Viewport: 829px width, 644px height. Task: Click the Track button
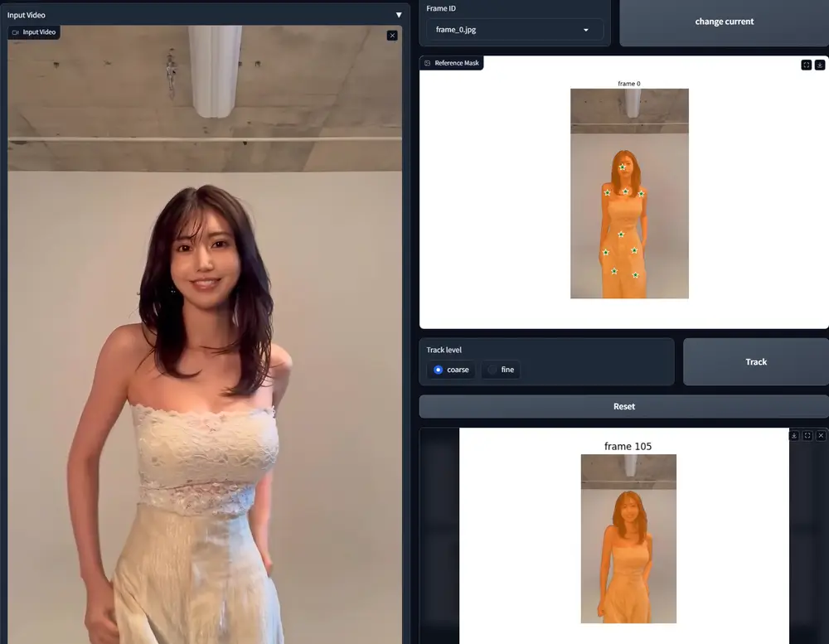(x=756, y=361)
